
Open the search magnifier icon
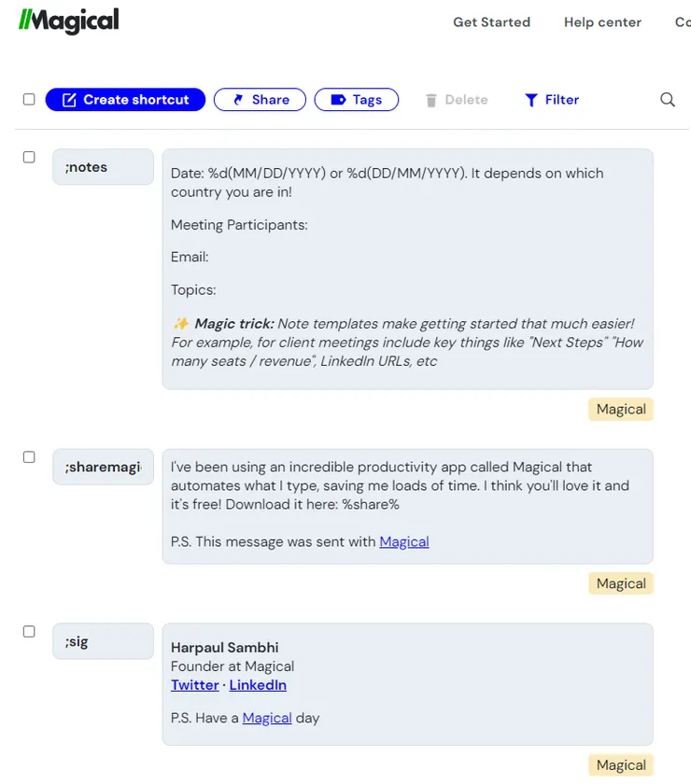coord(668,100)
